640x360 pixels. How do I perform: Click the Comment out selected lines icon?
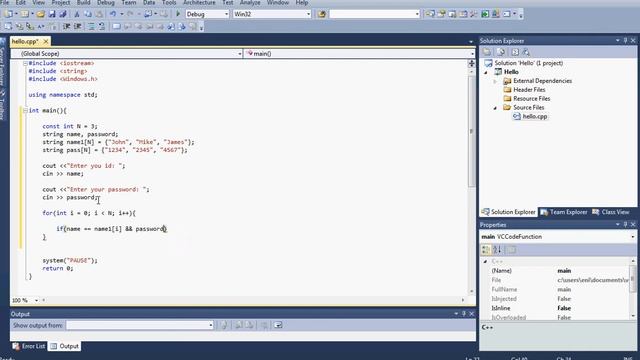click(x=91, y=27)
